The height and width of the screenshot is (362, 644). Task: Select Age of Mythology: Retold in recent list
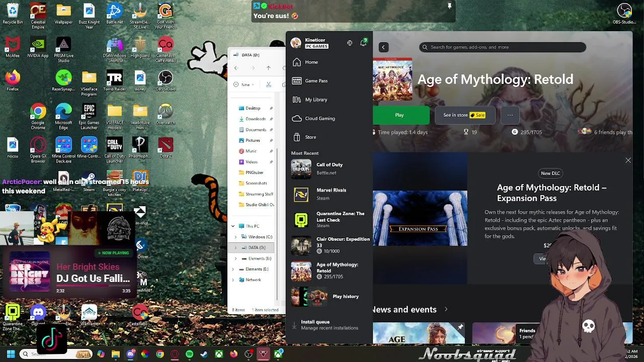[x=330, y=270]
